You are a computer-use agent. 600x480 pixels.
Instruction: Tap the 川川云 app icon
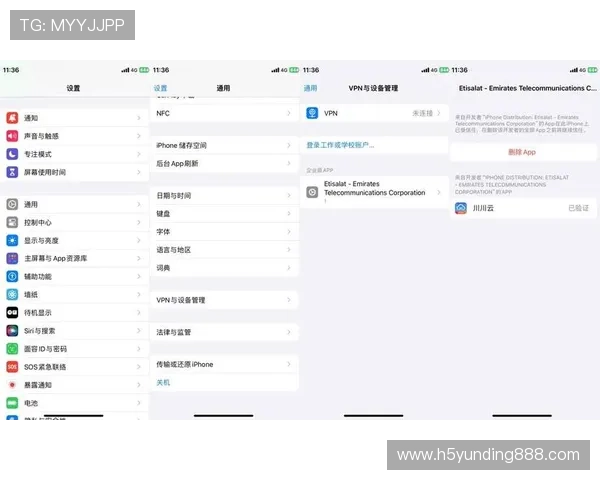coord(461,208)
